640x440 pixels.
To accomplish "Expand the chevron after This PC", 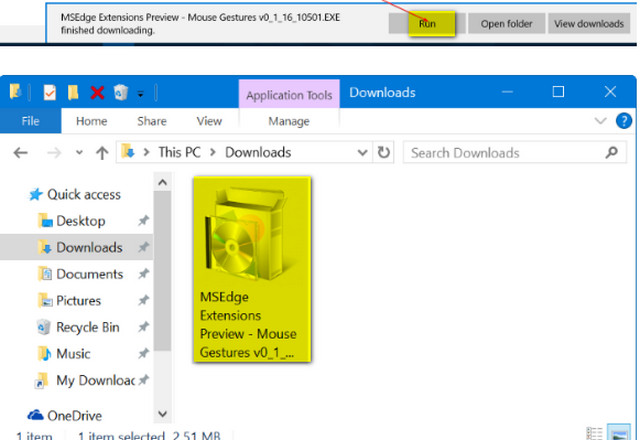I will pyautogui.click(x=213, y=153).
